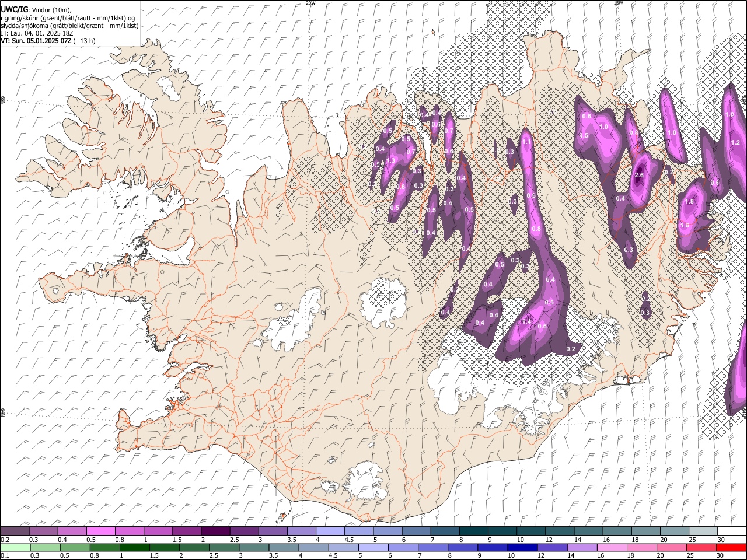Click the top legend swatch between 2 and 2.5
The image size is (747, 560).
[x=215, y=531]
